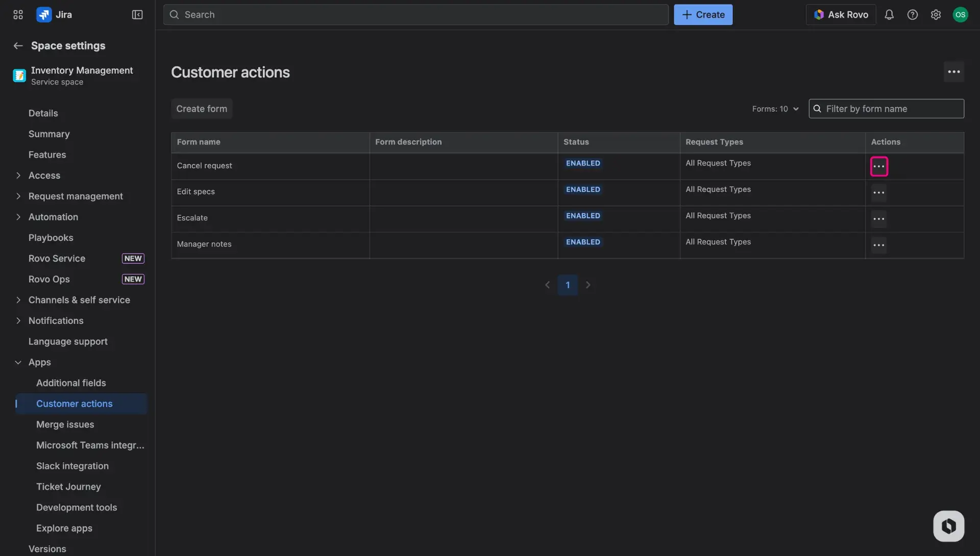
Task: Click the OS user avatar
Action: coord(961,14)
